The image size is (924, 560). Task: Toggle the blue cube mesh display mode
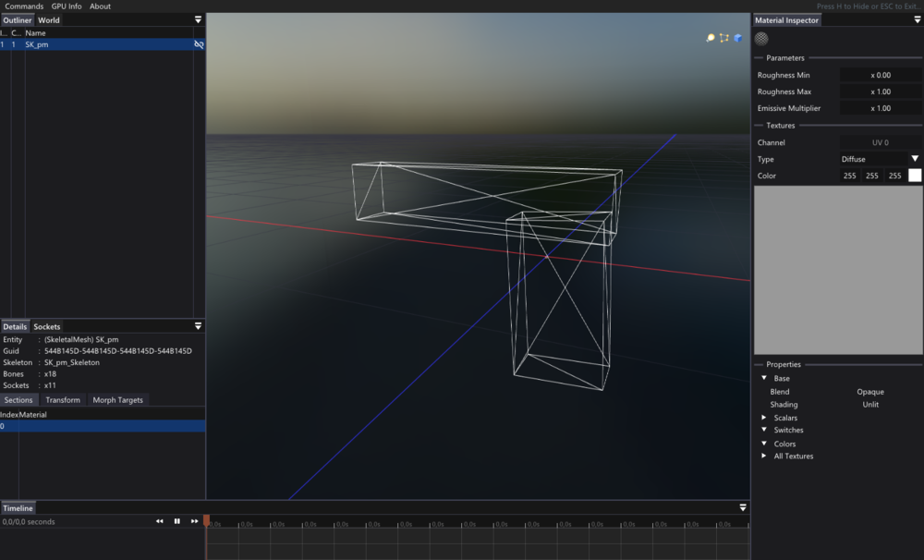pos(738,39)
